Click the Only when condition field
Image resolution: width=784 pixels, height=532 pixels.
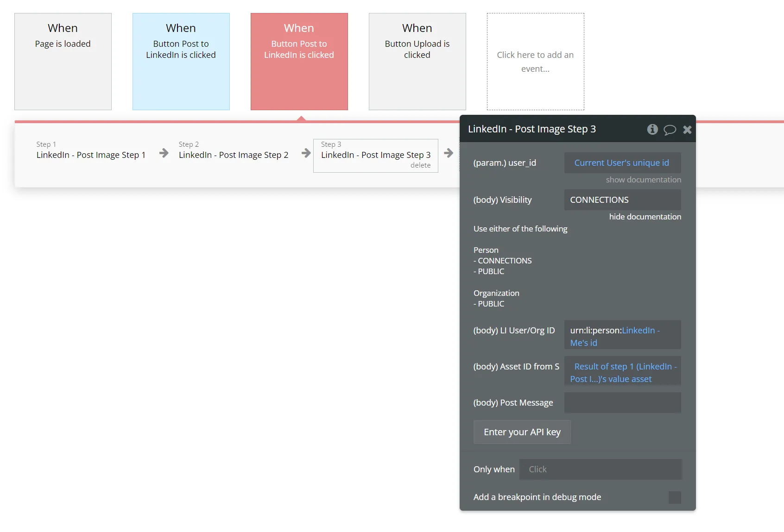point(601,469)
